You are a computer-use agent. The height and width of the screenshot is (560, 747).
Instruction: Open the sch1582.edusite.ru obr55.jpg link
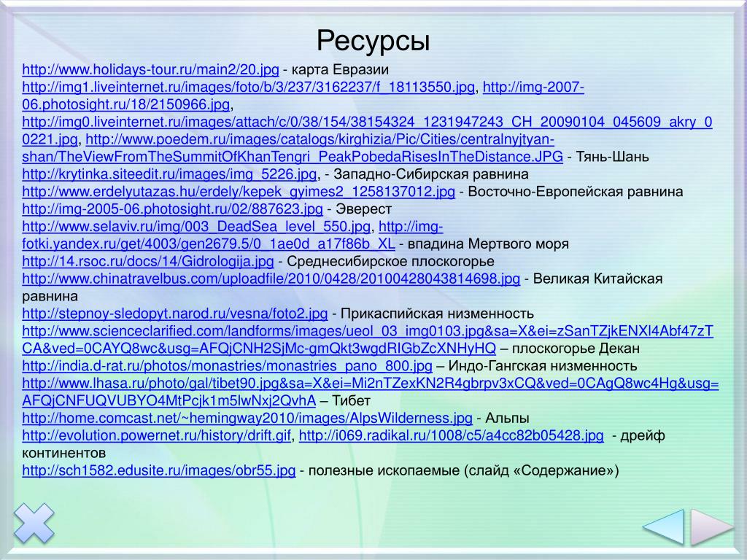point(158,470)
